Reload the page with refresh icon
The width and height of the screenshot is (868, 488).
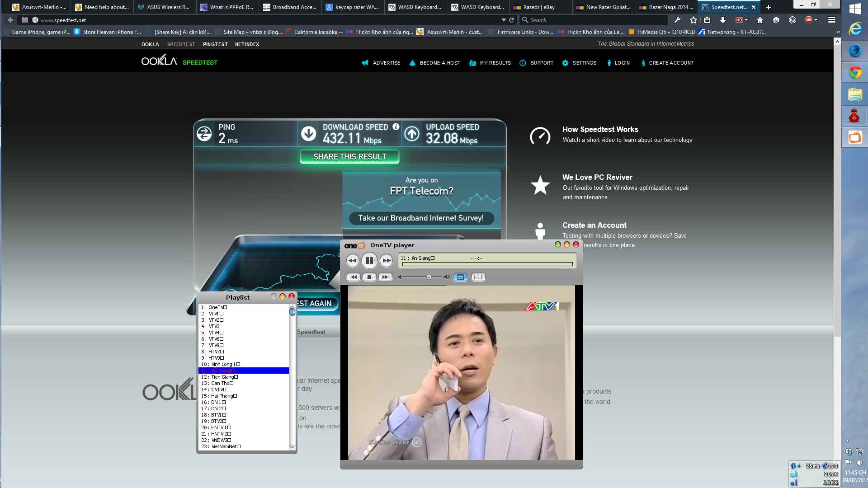tap(512, 20)
